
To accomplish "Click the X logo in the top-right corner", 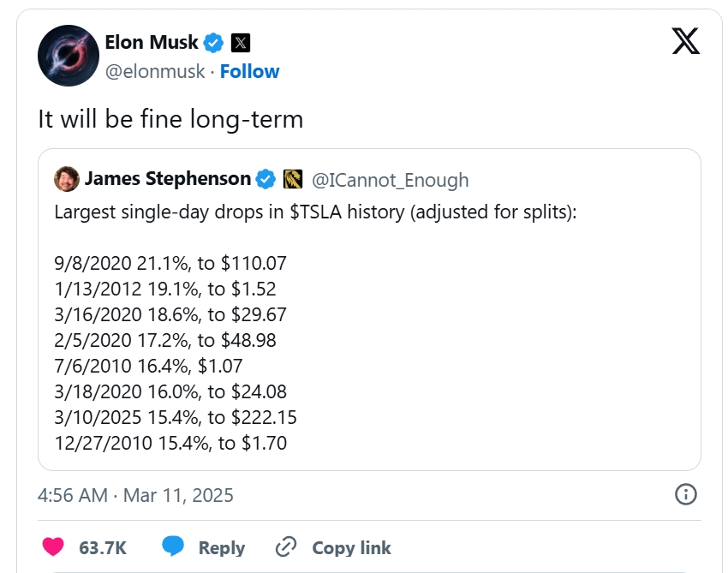I will point(685,40).
